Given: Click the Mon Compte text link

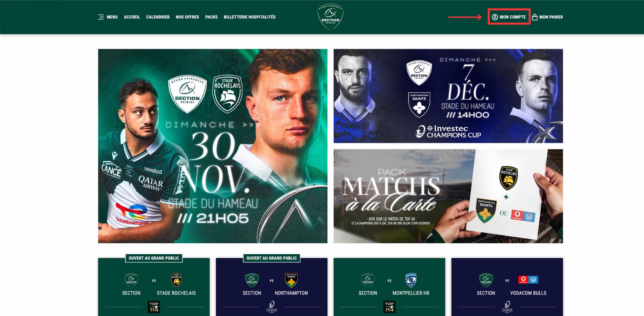Looking at the screenshot, I should pos(513,17).
